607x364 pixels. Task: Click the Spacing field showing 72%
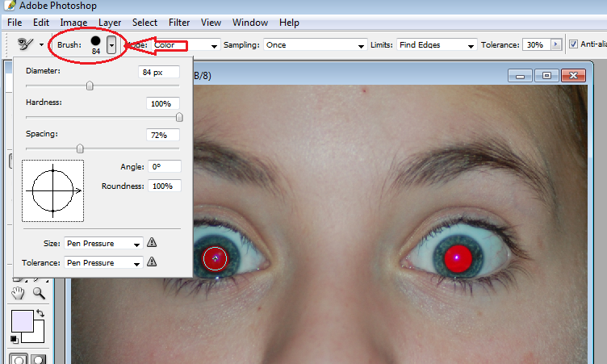tap(162, 135)
